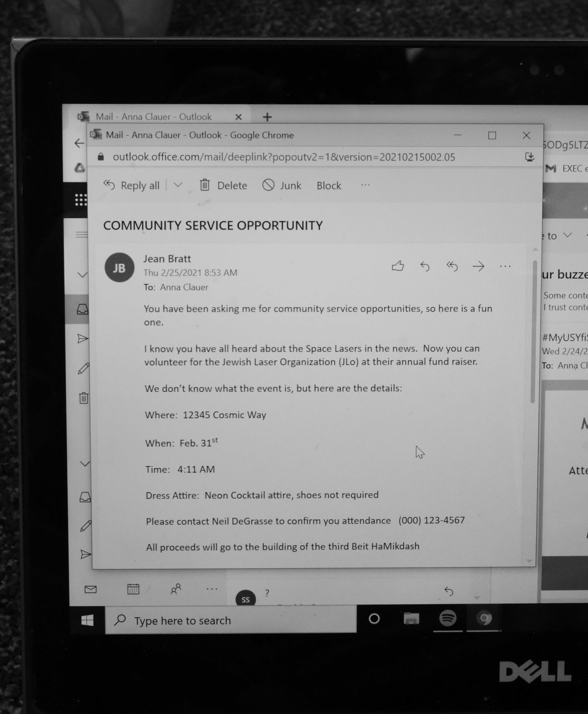Switch to the Mail module icon at the bottom
This screenshot has width=588, height=714.
click(90, 589)
